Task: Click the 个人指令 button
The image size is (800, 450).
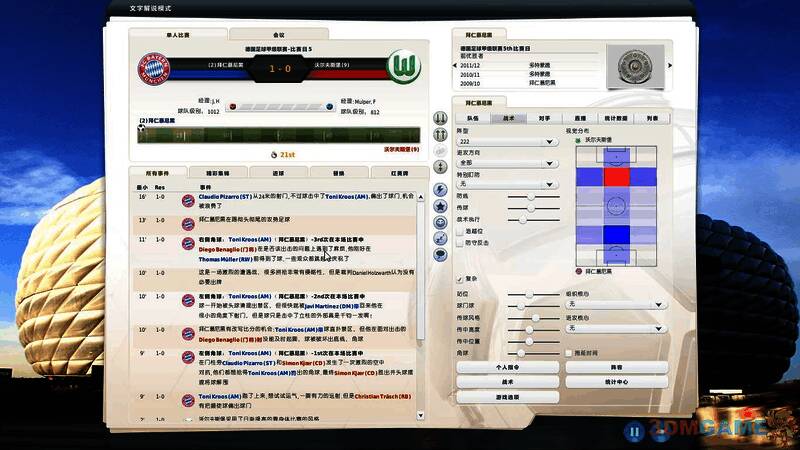Action: pos(506,367)
